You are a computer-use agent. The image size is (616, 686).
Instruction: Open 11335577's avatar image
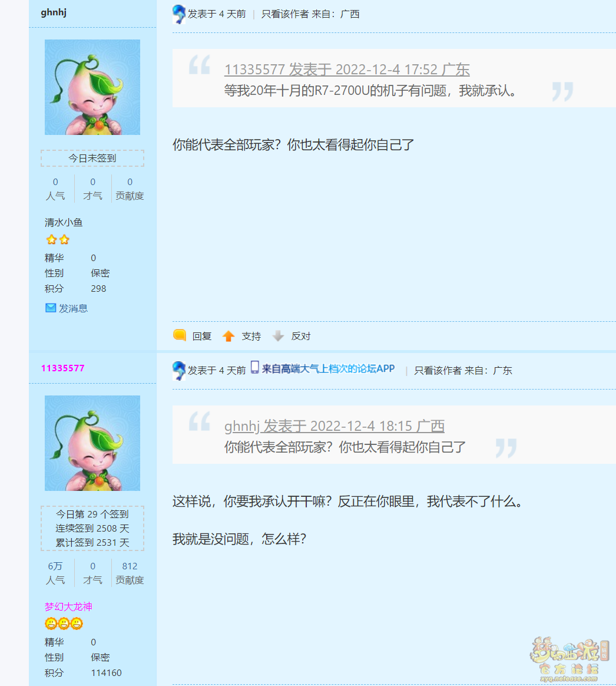tap(92, 443)
